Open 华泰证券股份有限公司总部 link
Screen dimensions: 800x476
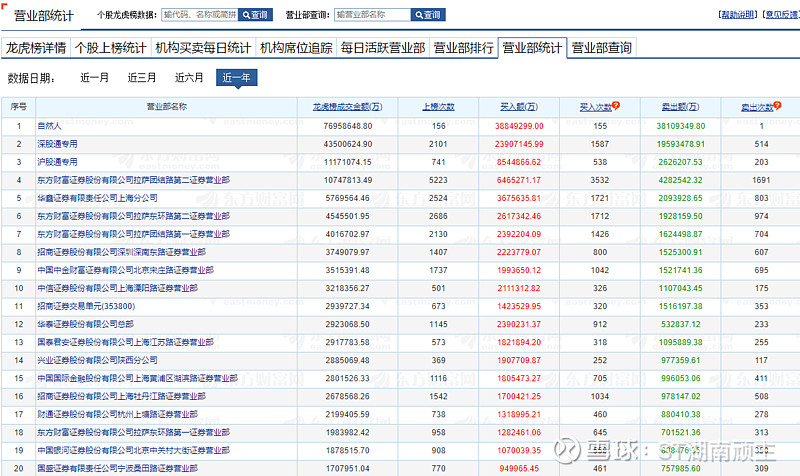pos(86,324)
